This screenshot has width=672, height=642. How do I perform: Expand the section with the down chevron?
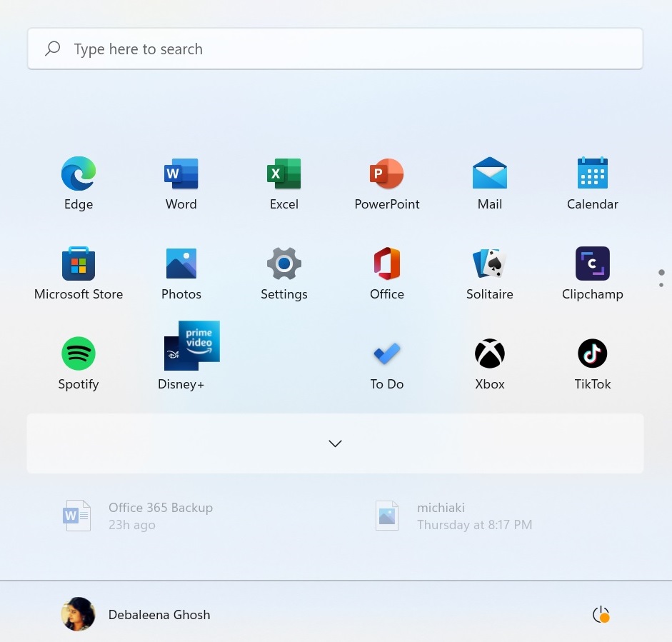(x=335, y=443)
